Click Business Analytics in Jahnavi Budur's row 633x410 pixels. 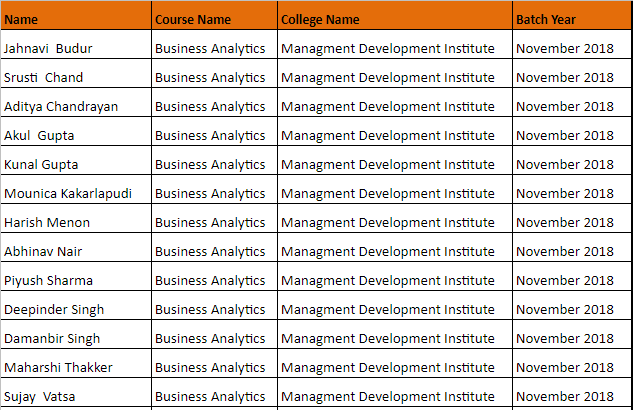[x=210, y=48]
